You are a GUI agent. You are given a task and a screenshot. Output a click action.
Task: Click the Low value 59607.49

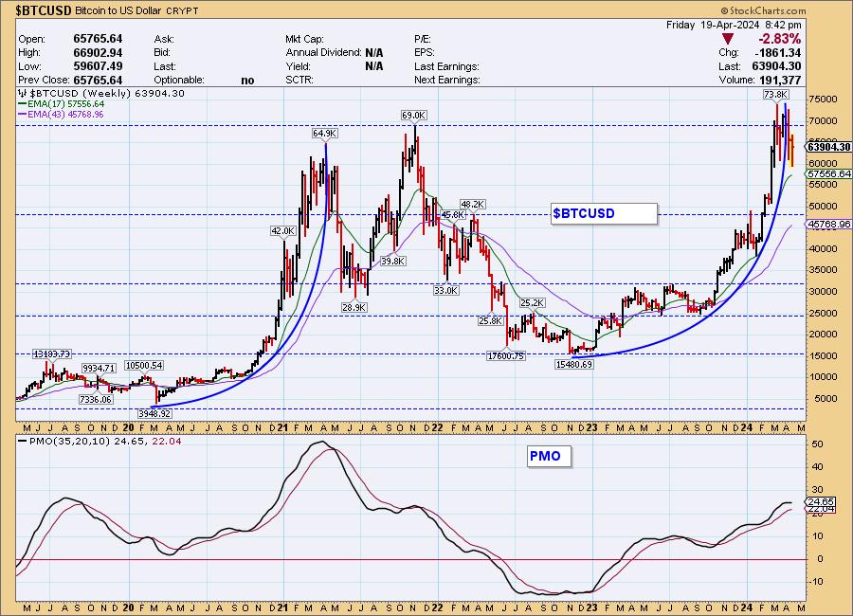(x=98, y=66)
